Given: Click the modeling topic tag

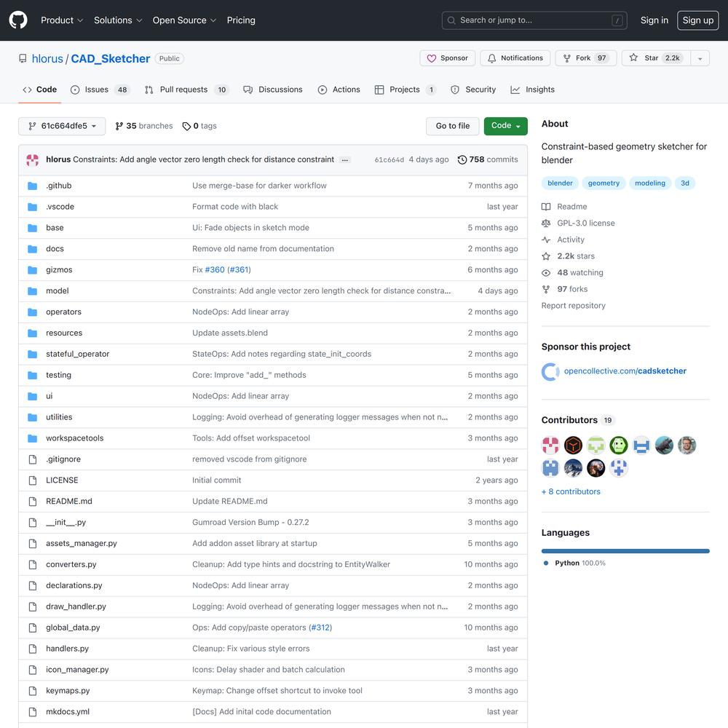Looking at the screenshot, I should (x=650, y=183).
